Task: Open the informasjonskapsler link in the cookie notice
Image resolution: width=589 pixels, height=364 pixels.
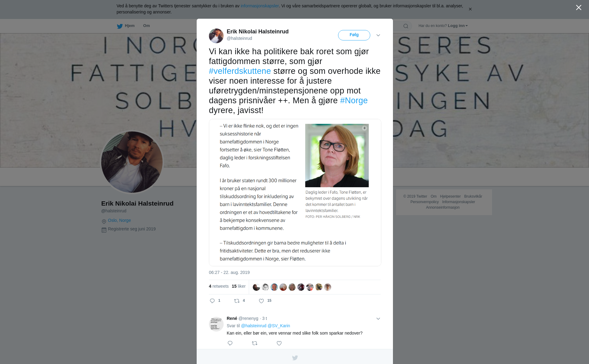Action: 260,6
